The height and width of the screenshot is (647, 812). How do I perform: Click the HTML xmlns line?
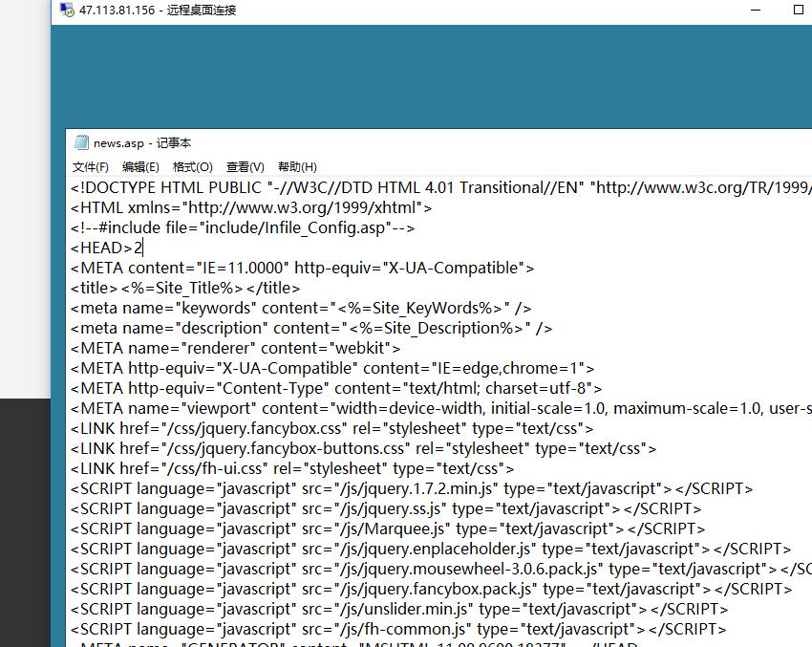pos(251,207)
